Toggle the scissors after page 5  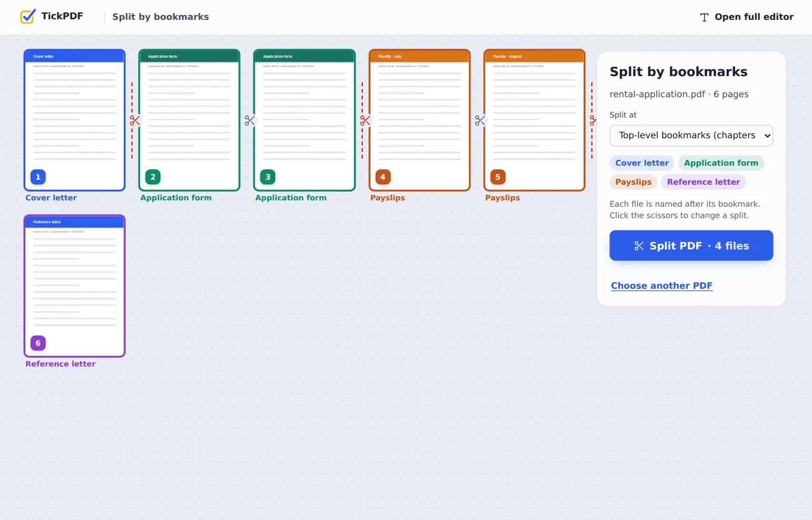point(593,121)
